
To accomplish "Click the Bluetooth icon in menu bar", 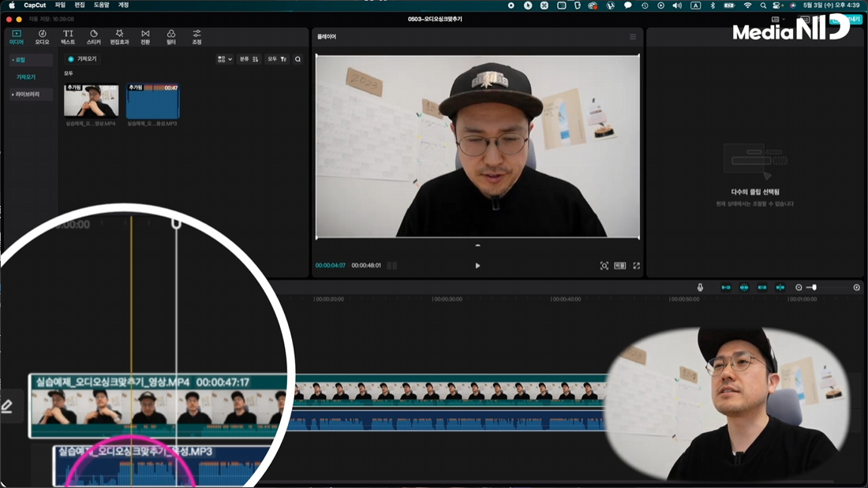I will point(713,5).
